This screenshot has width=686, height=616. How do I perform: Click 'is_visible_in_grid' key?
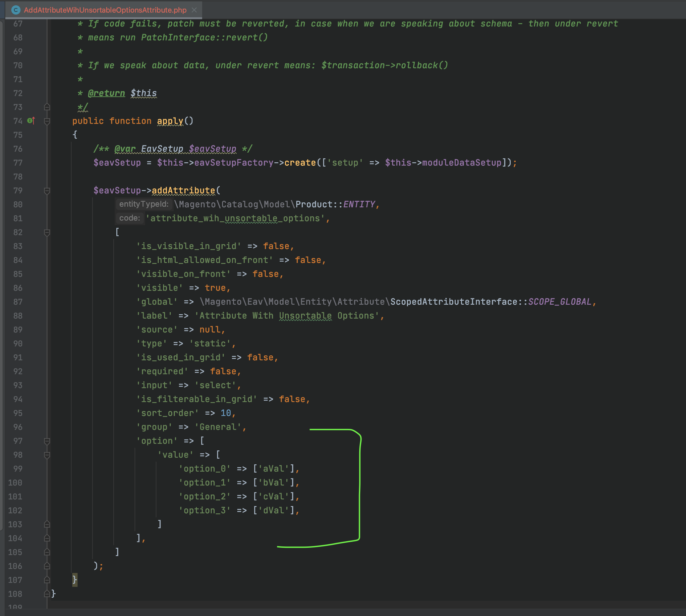(189, 246)
